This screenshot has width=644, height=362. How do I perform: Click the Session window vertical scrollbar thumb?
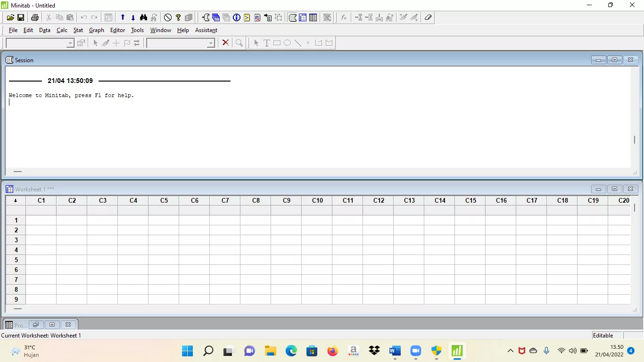click(635, 140)
